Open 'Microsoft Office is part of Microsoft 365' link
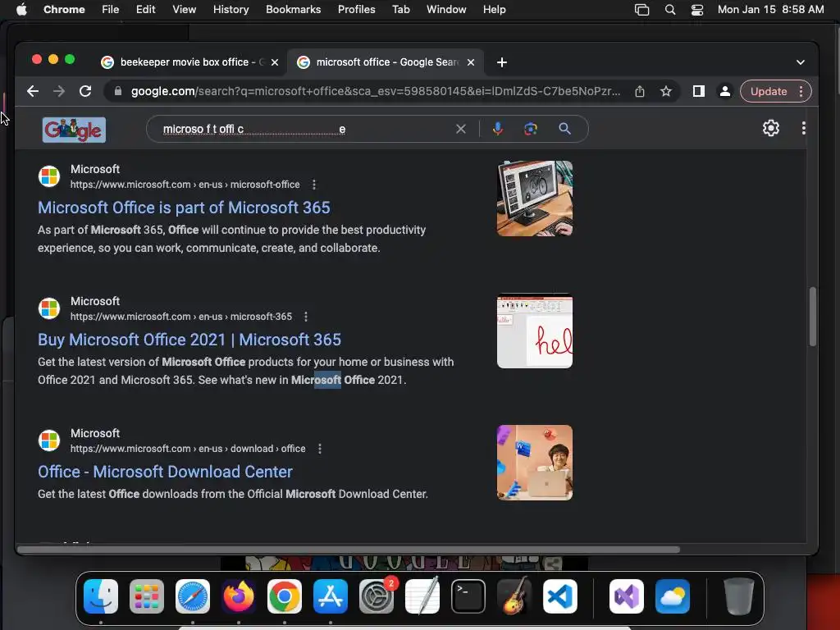The image size is (840, 630). tap(184, 208)
